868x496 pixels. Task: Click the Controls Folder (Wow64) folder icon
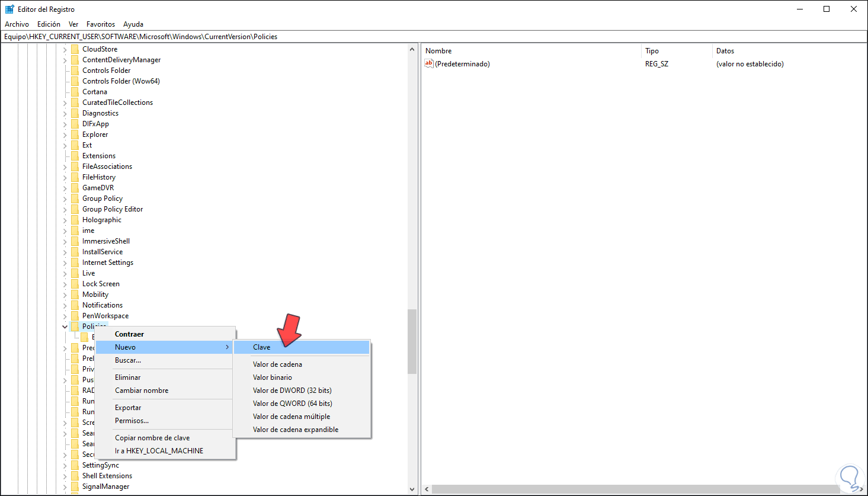point(75,81)
